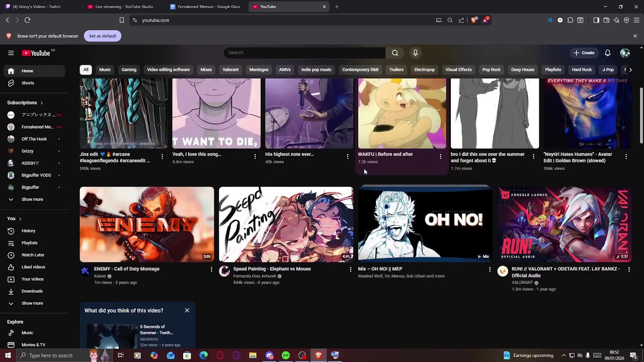Select the Video editing software chip
This screenshot has height=362, width=644.
coord(169,70)
